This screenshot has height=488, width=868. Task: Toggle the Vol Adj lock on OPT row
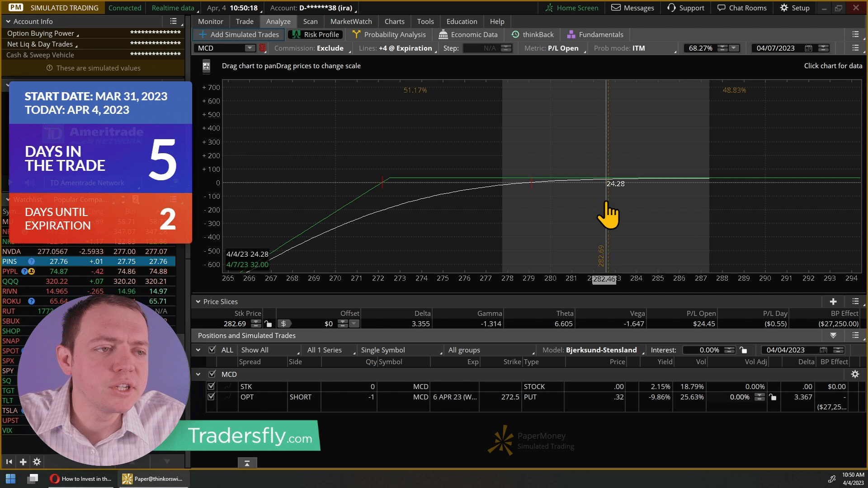tap(773, 397)
